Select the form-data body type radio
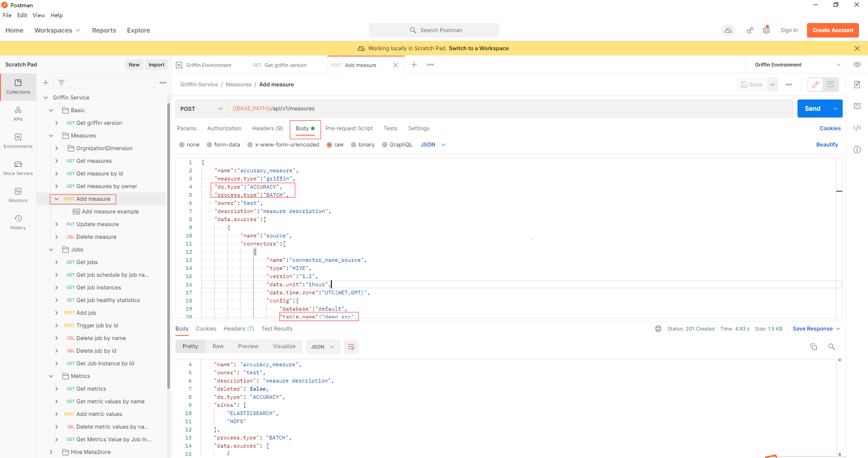The image size is (868, 458). tap(209, 145)
